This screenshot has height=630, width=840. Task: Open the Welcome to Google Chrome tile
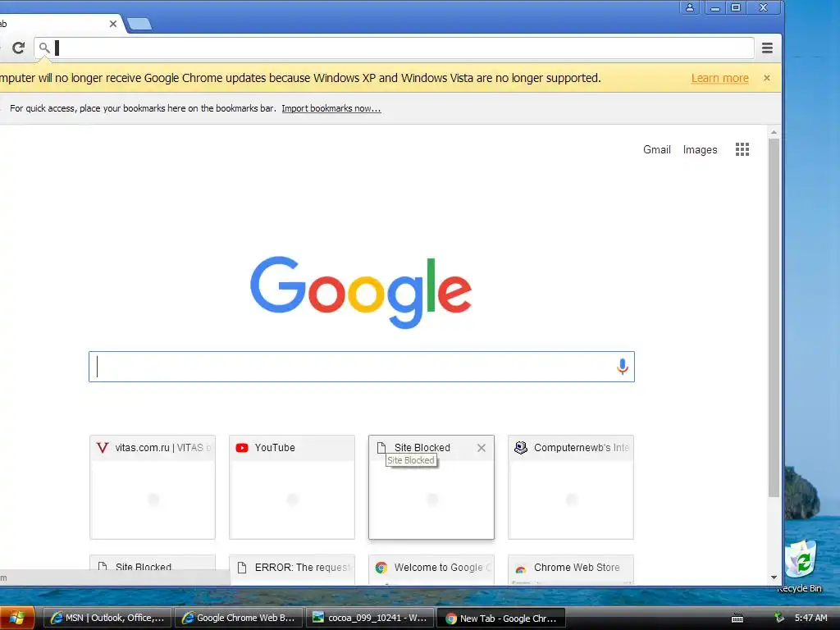pyautogui.click(x=431, y=569)
